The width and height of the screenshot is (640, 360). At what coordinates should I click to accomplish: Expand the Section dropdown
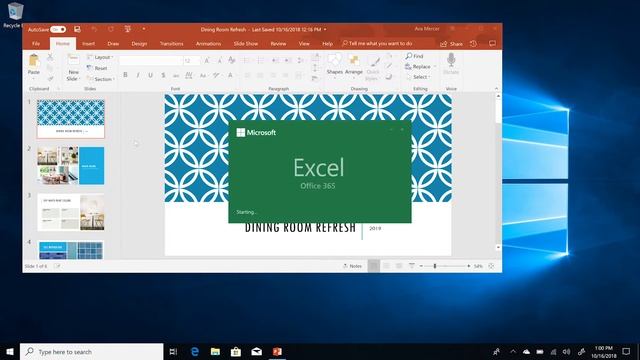(x=101, y=79)
